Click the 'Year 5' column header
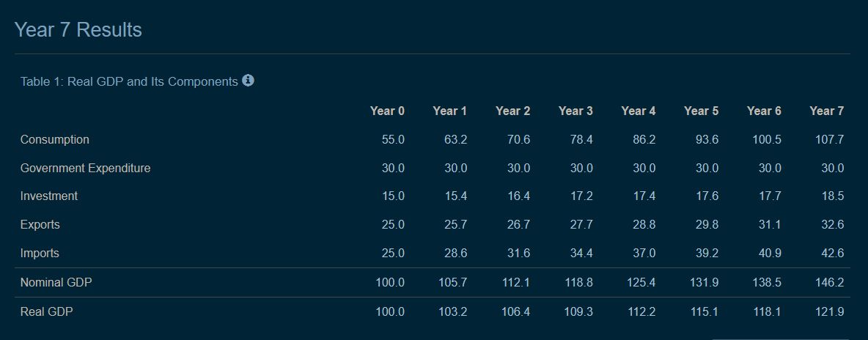The image size is (868, 340). pos(702,111)
